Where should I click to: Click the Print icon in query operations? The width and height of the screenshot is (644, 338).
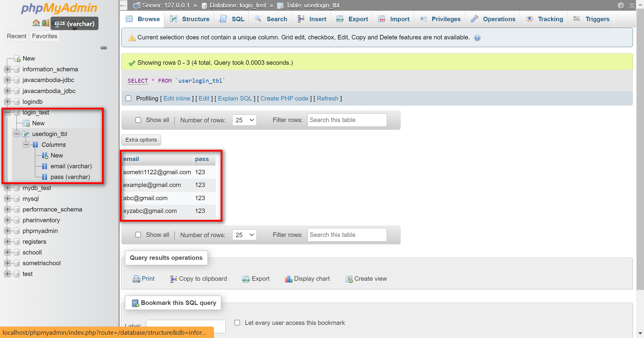point(136,279)
